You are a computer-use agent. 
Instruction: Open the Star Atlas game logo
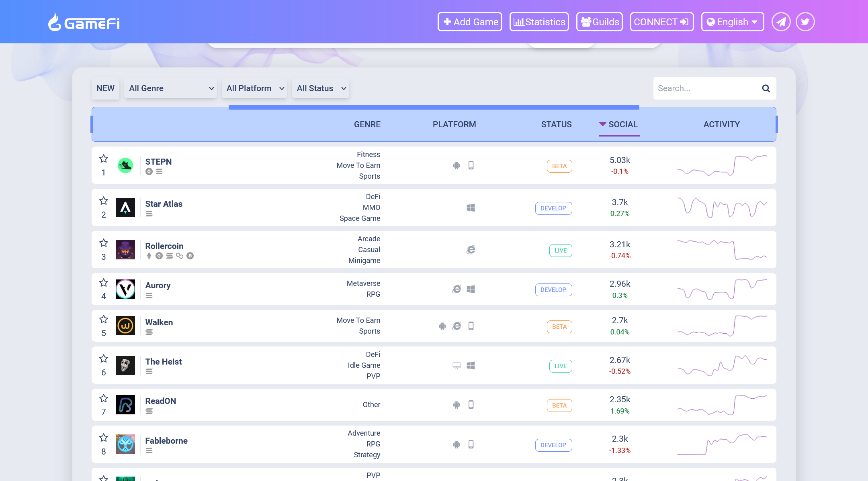(125, 208)
